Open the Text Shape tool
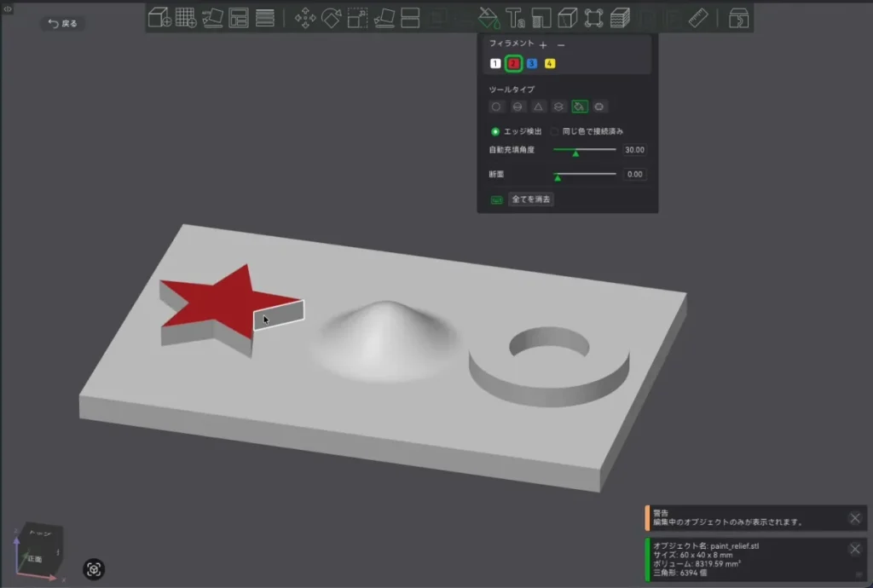Viewport: 873px width, 588px height. click(515, 18)
